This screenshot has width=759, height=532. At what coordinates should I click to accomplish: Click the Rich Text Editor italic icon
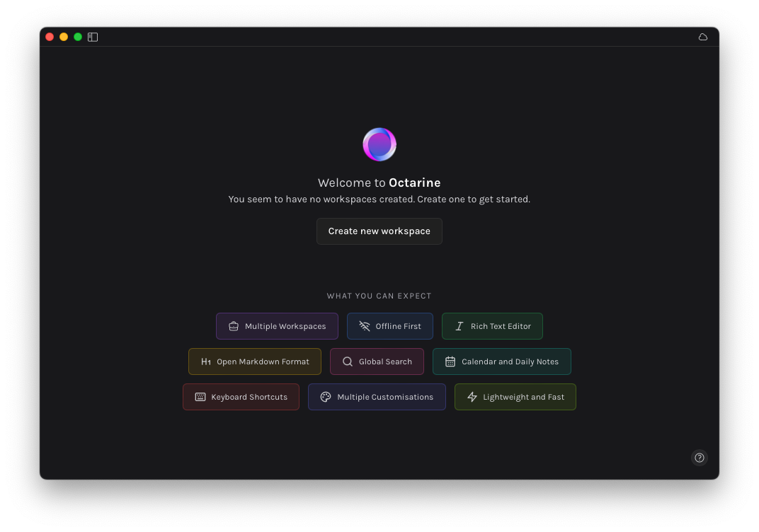tap(460, 326)
